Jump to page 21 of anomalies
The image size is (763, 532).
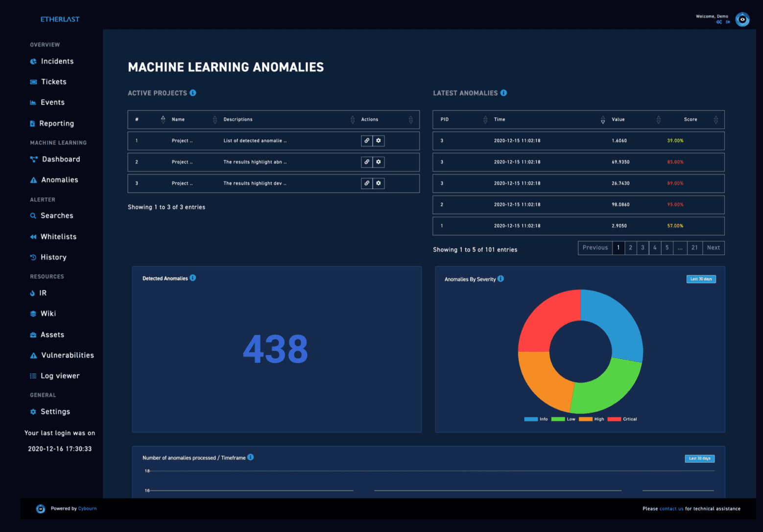click(694, 248)
